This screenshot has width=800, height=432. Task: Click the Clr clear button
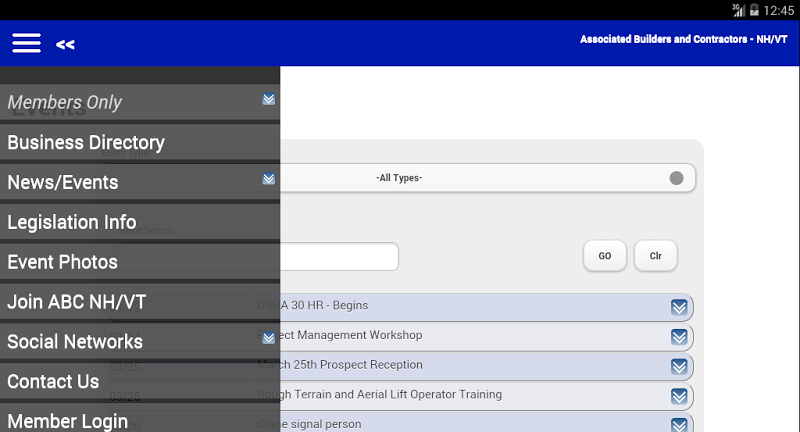[656, 256]
